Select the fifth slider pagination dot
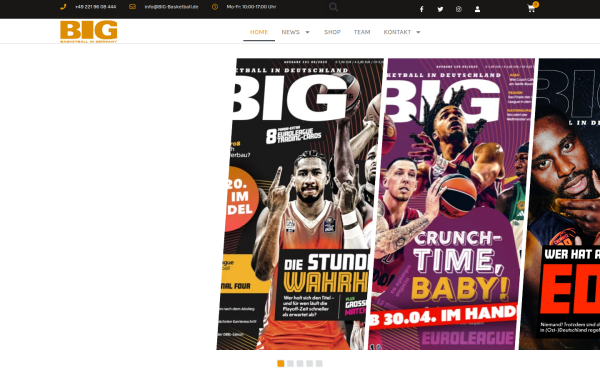600x375 pixels. click(x=319, y=364)
